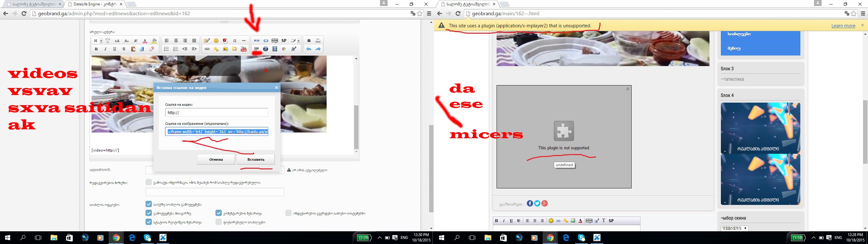868x244 pixels.
Task: Open Start menu on the 12:30 PM taskbar
Action: (7, 238)
